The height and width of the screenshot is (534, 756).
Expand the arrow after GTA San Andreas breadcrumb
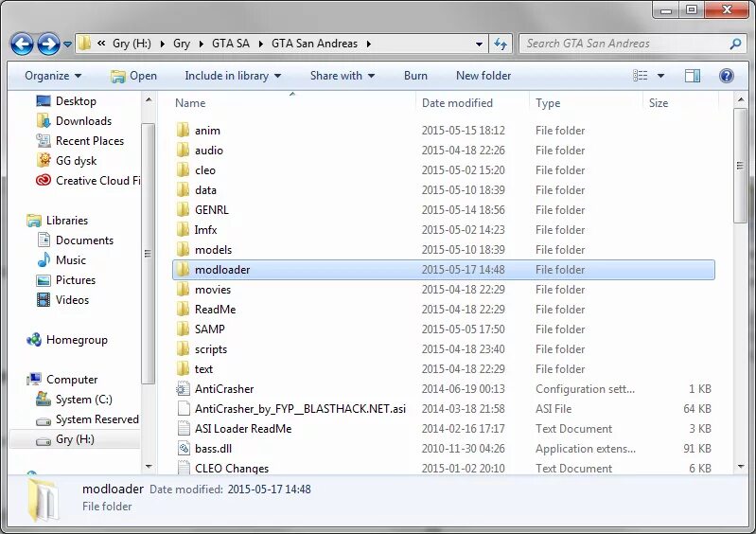point(369,44)
